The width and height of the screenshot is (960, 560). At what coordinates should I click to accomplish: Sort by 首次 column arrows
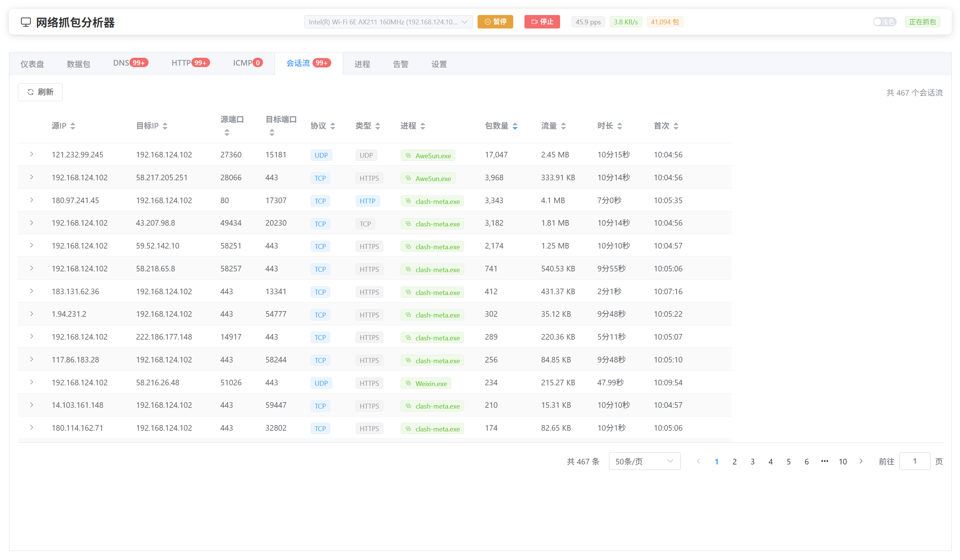click(x=676, y=126)
